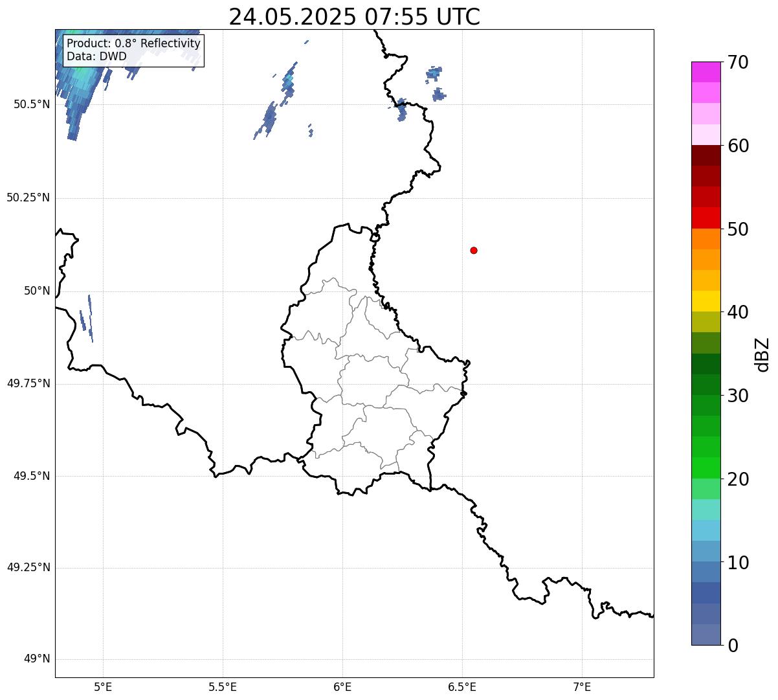Image resolution: width=778 pixels, height=700 pixels.
Task: Click the dBZ colorbar label
Action: pyautogui.click(x=762, y=354)
